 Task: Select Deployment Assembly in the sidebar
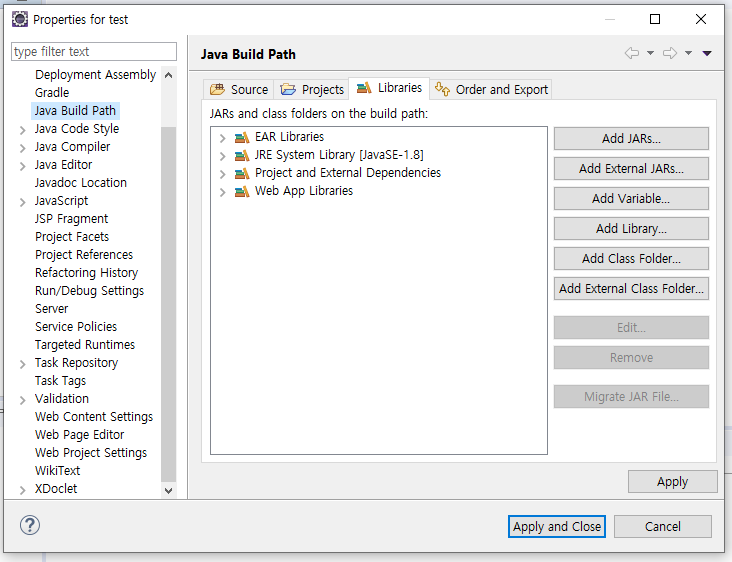95,75
